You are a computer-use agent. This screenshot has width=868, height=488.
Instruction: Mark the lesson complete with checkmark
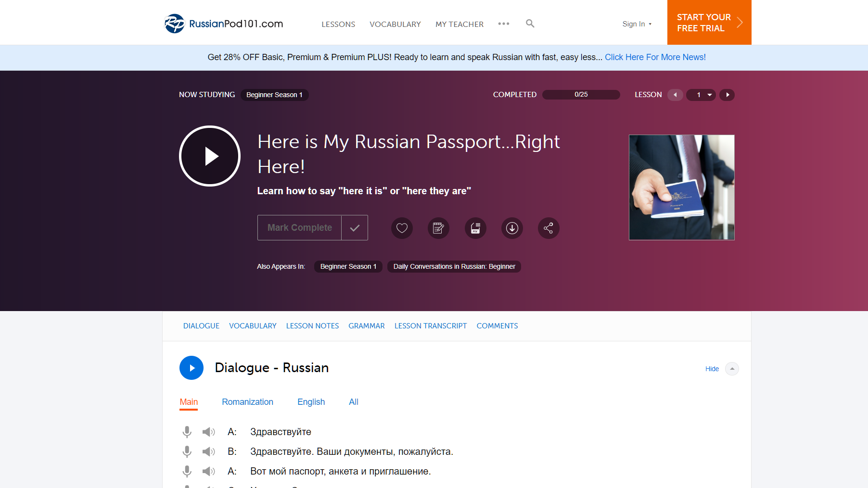355,227
